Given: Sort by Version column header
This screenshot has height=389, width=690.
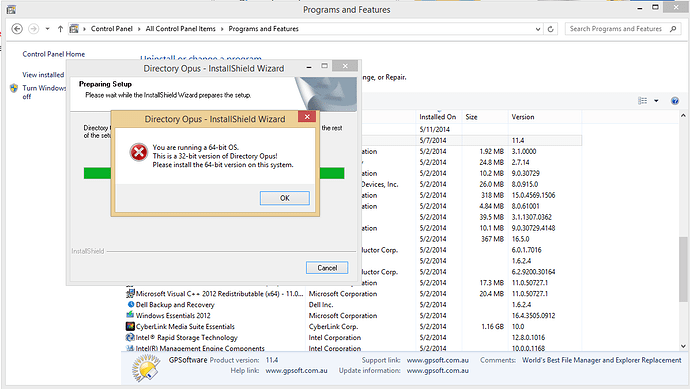Looking at the screenshot, I should point(545,117).
